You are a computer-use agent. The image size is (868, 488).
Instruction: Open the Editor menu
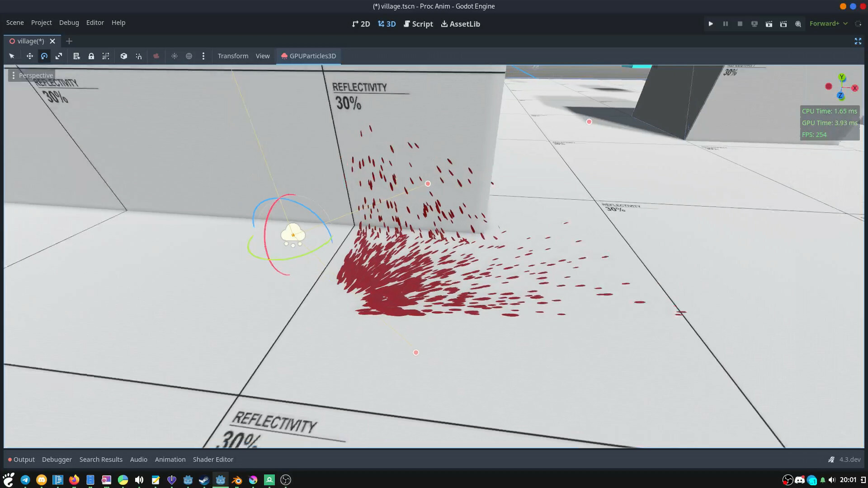[x=95, y=23]
